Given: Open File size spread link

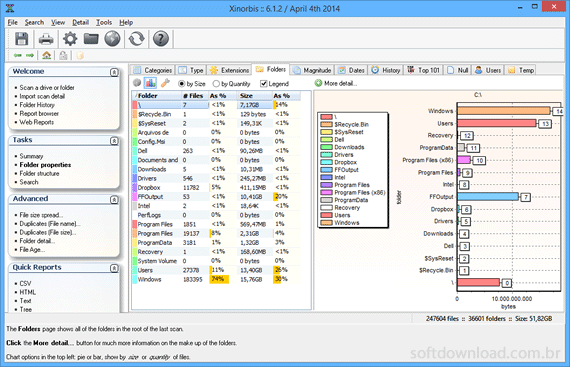Looking at the screenshot, I should click(x=41, y=215).
